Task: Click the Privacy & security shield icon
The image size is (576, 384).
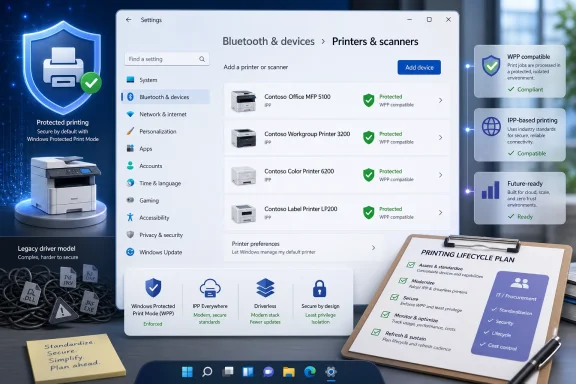Action: point(130,234)
